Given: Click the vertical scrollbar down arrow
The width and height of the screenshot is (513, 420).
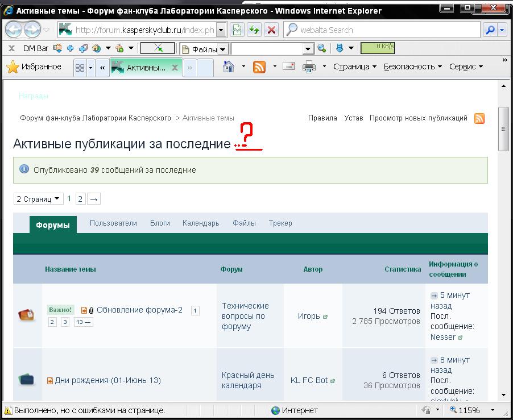Looking at the screenshot, I should point(503,395).
